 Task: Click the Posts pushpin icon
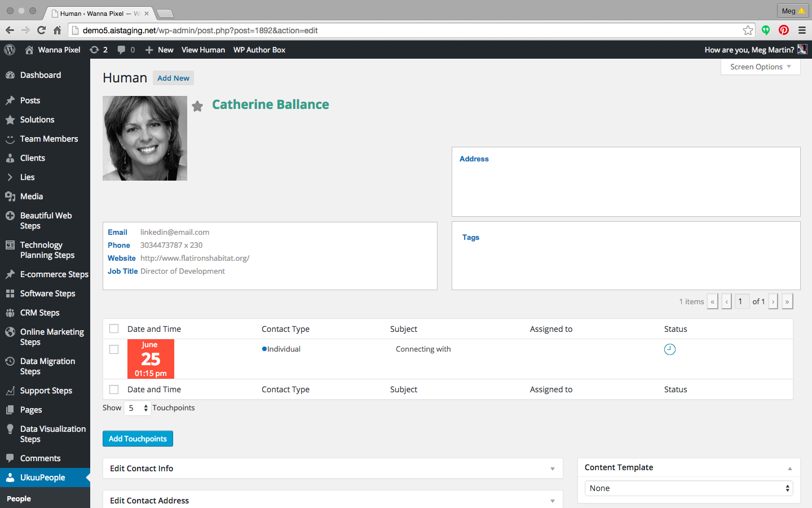10,100
